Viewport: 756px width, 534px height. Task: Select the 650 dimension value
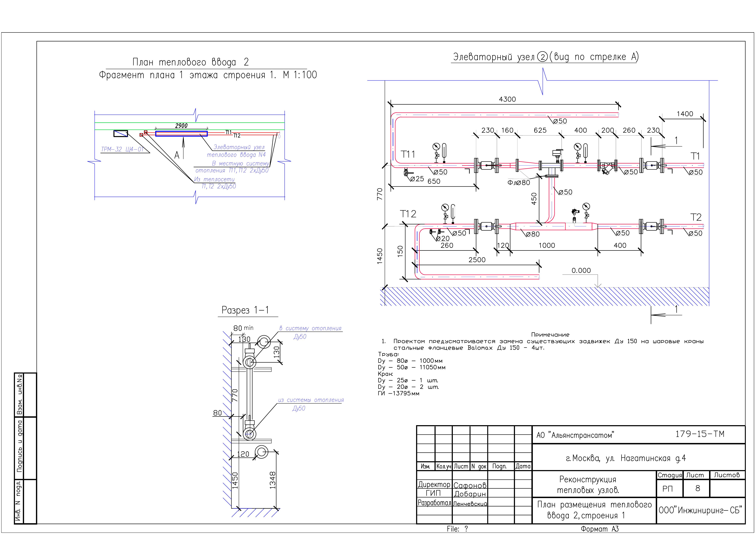click(x=434, y=181)
